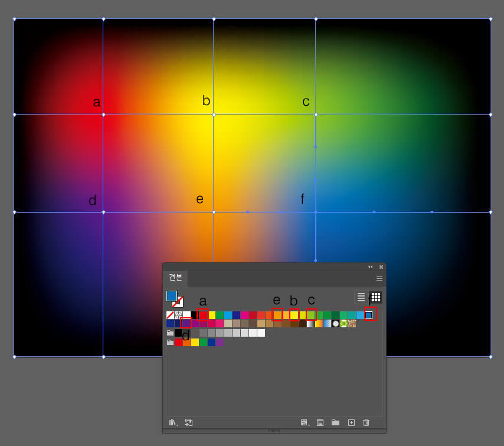Select the yellow swatch in bottom color group
Image resolution: width=504 pixels, height=446 pixels.
point(195,343)
